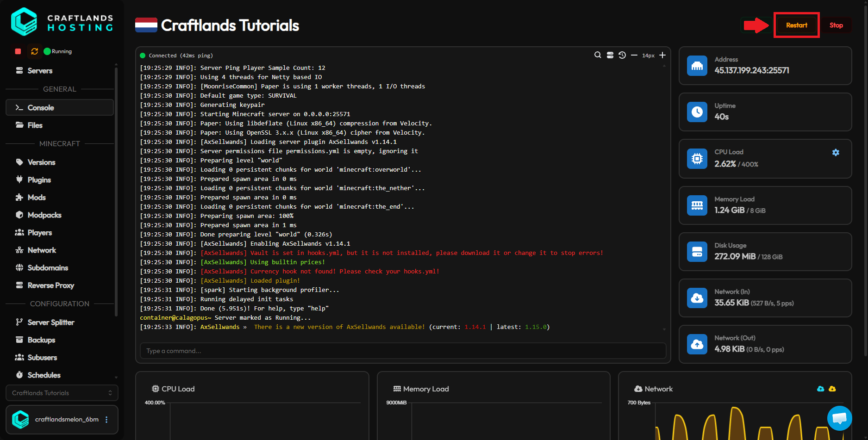Open the user options three-dot menu
The height and width of the screenshot is (440, 868).
click(x=106, y=420)
